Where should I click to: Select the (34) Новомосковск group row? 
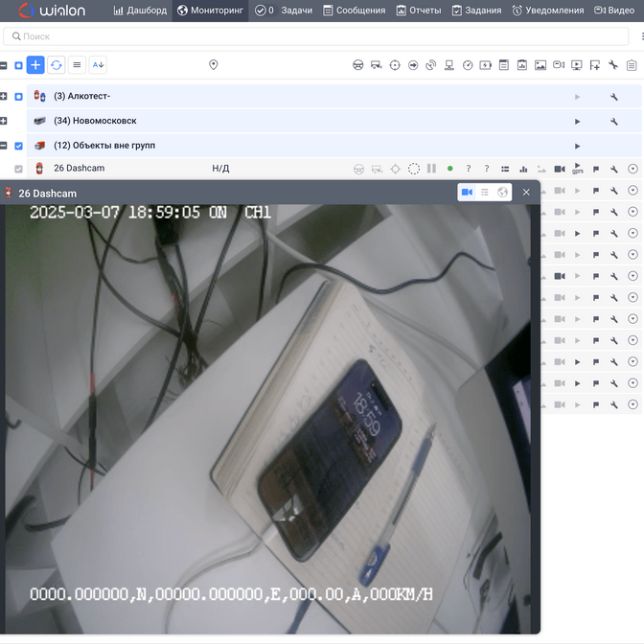[333, 121]
